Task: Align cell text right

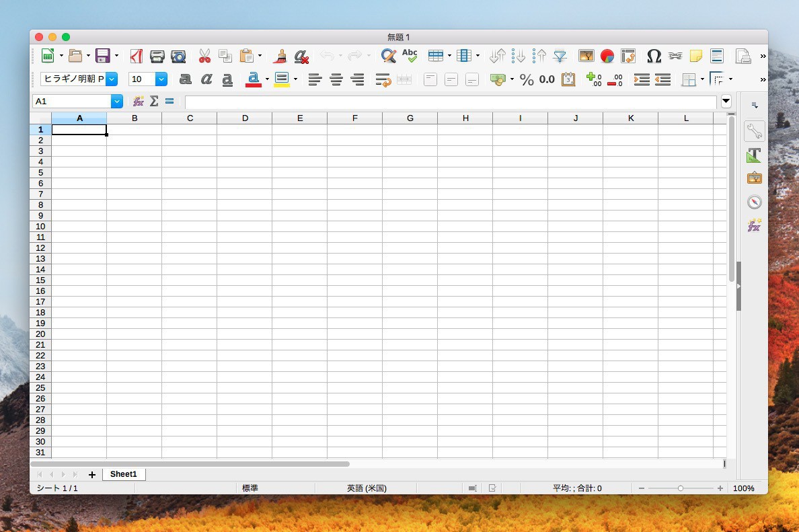Action: pyautogui.click(x=358, y=79)
